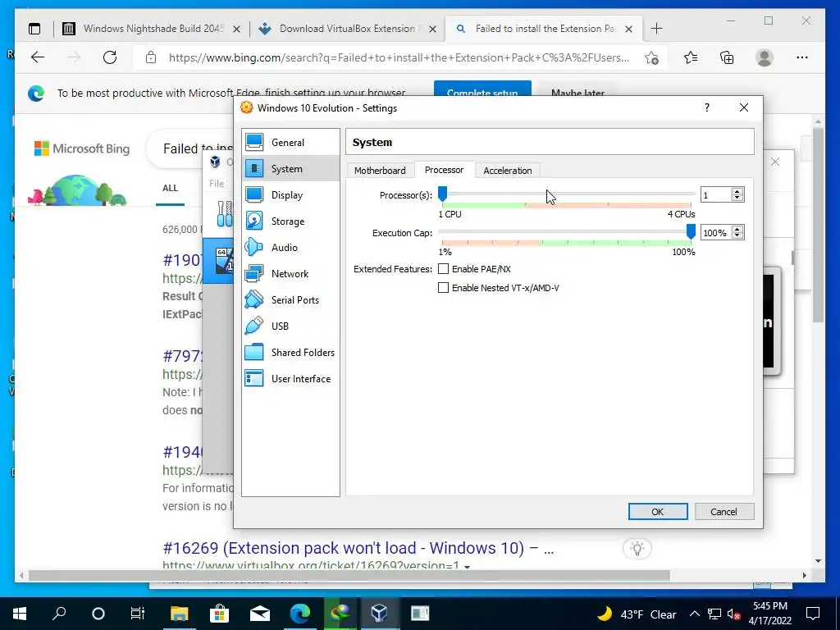Click the network tray icon
Screen dimensions: 840x630
(x=714, y=614)
